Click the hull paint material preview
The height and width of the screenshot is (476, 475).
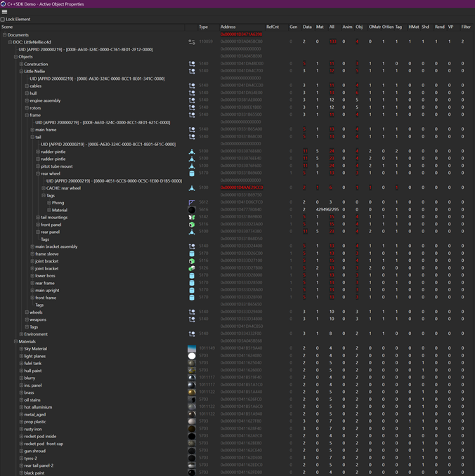[x=192, y=371]
